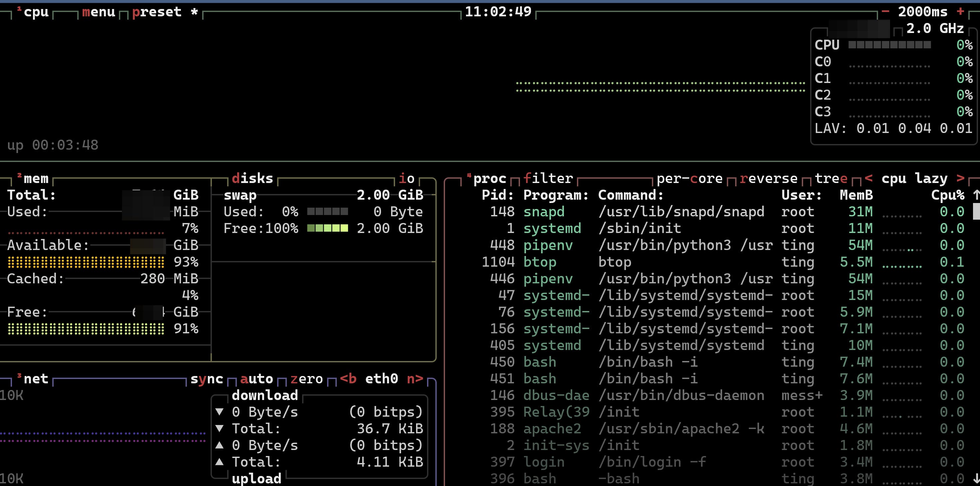
Task: Open the btop menu
Action: [x=99, y=12]
